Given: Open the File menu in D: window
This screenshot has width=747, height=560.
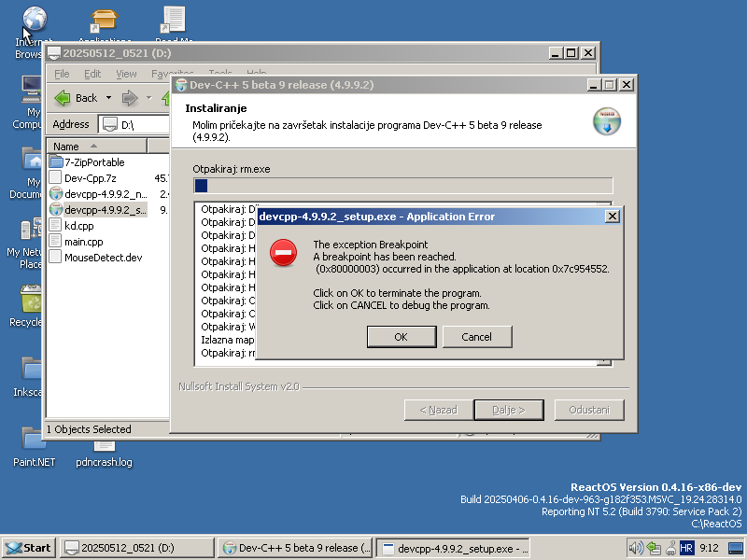Looking at the screenshot, I should [62, 74].
